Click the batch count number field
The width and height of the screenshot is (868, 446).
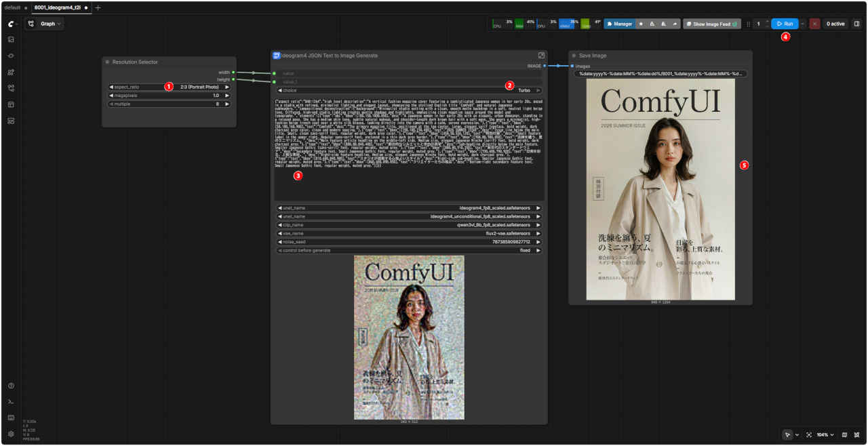758,24
